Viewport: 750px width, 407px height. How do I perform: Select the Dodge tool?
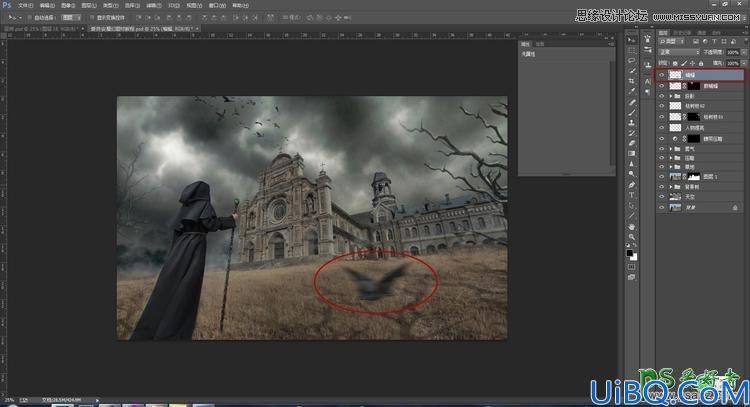(x=631, y=174)
